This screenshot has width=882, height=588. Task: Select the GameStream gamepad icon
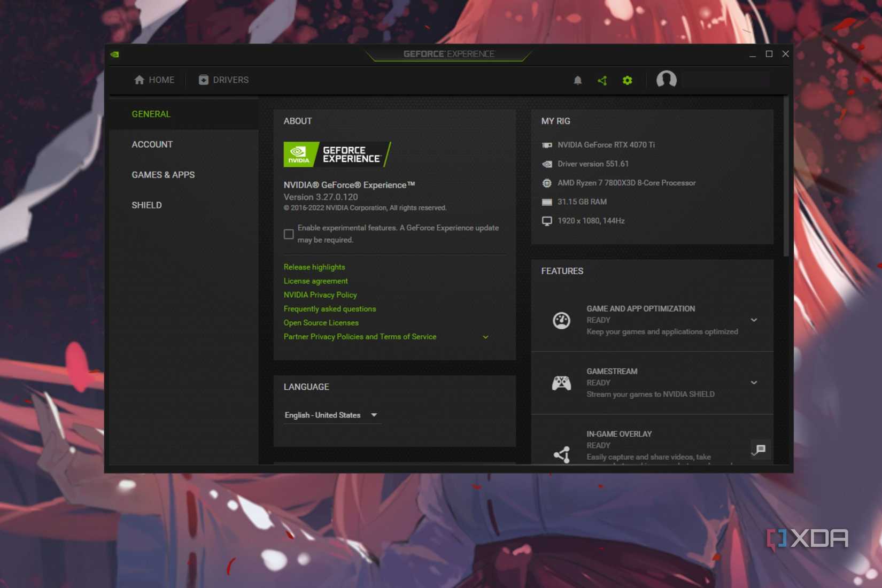click(x=561, y=383)
